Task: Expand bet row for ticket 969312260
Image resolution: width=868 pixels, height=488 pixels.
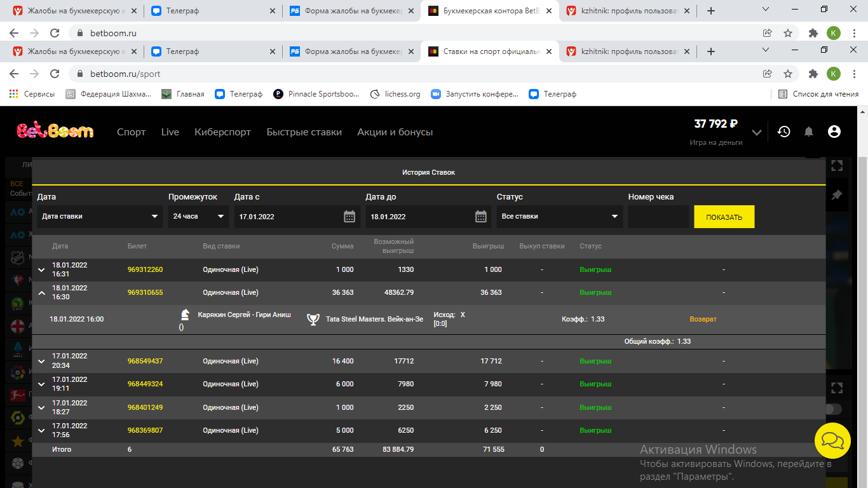Action: (41, 270)
